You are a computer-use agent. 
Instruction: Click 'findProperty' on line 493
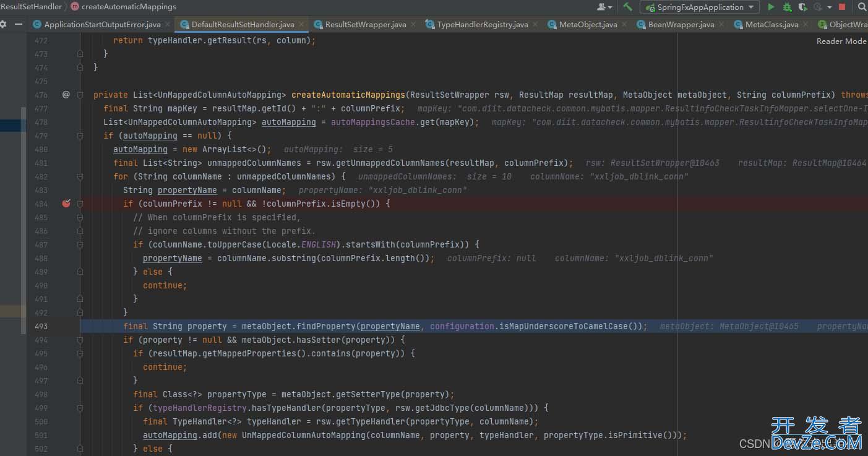coord(326,326)
